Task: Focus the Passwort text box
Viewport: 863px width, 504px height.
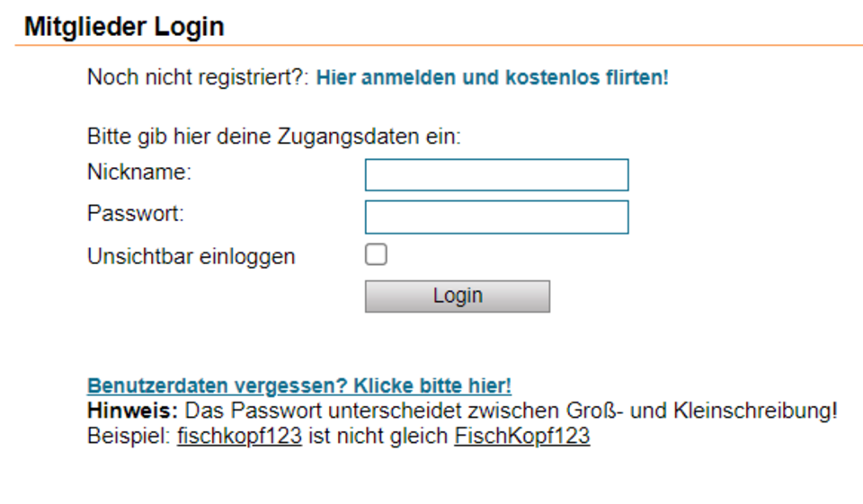Action: 496,217
